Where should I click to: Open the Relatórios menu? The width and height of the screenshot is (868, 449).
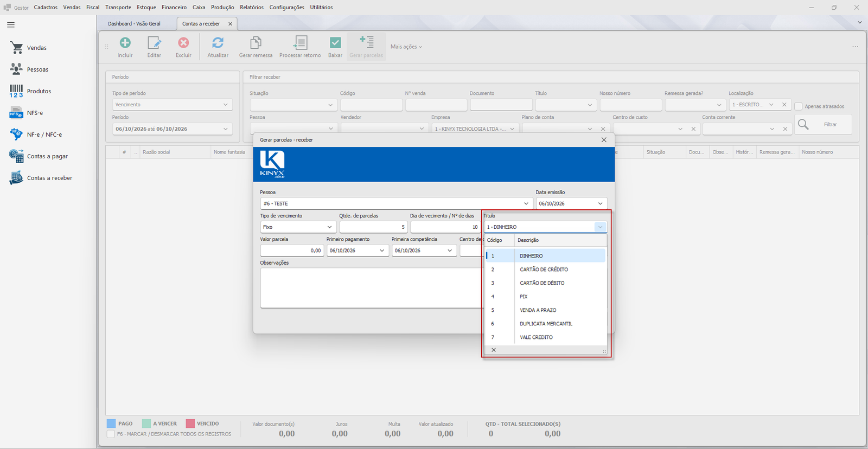pyautogui.click(x=252, y=8)
